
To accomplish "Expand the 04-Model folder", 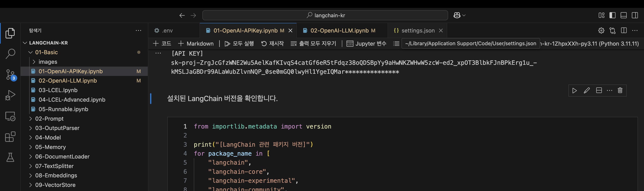I will click(x=84, y=138).
